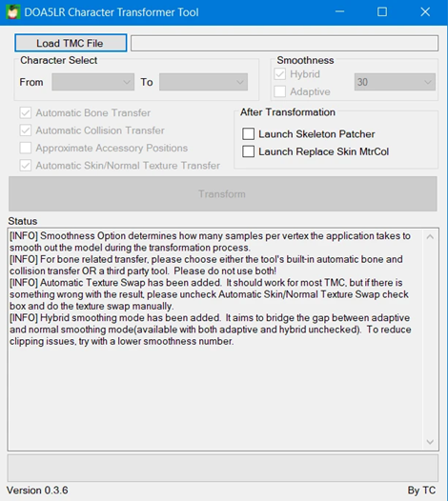Toggle Approximate Accessory Positions checkbox
The width and height of the screenshot is (448, 501).
(x=26, y=148)
